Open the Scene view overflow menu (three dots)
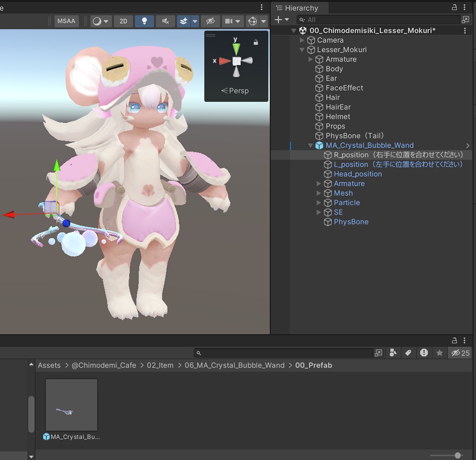476x460 pixels. [x=261, y=8]
